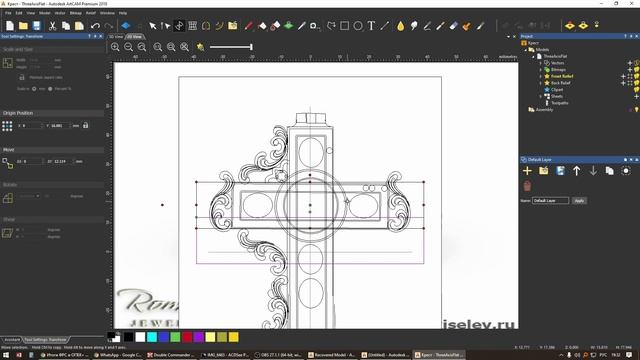Click the Relief preview light icon
The width and height of the screenshot is (640, 360).
[x=200, y=47]
